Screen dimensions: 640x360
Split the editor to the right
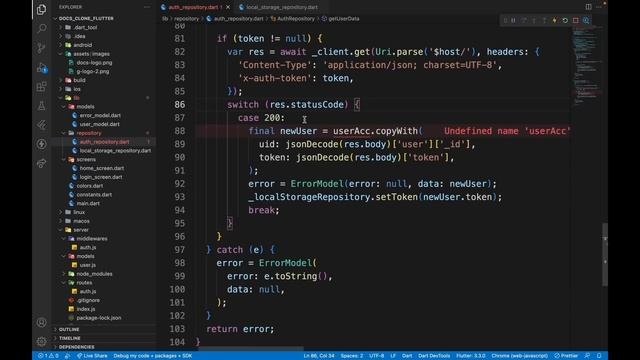(x=589, y=7)
